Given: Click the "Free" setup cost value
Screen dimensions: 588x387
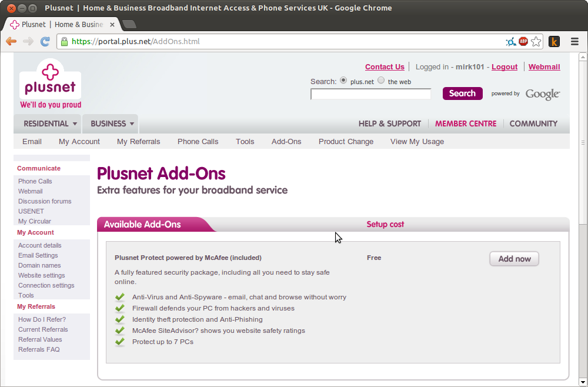Looking at the screenshot, I should pyautogui.click(x=374, y=258).
